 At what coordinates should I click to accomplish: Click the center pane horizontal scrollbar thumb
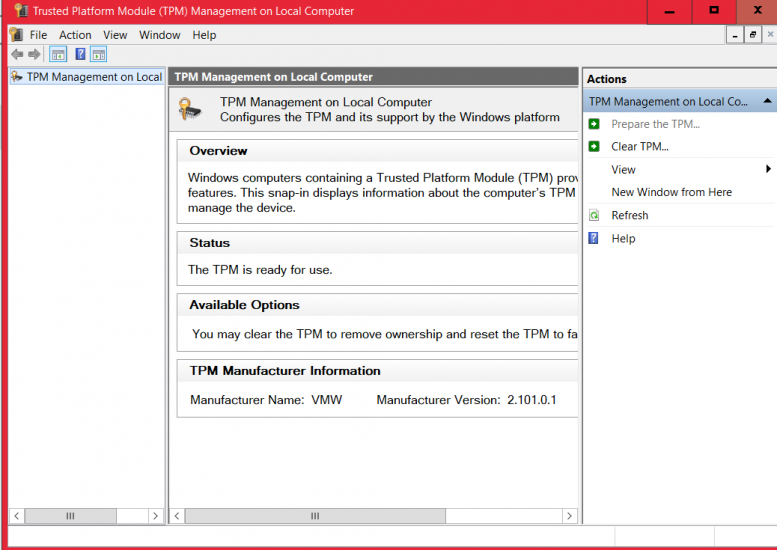[314, 516]
